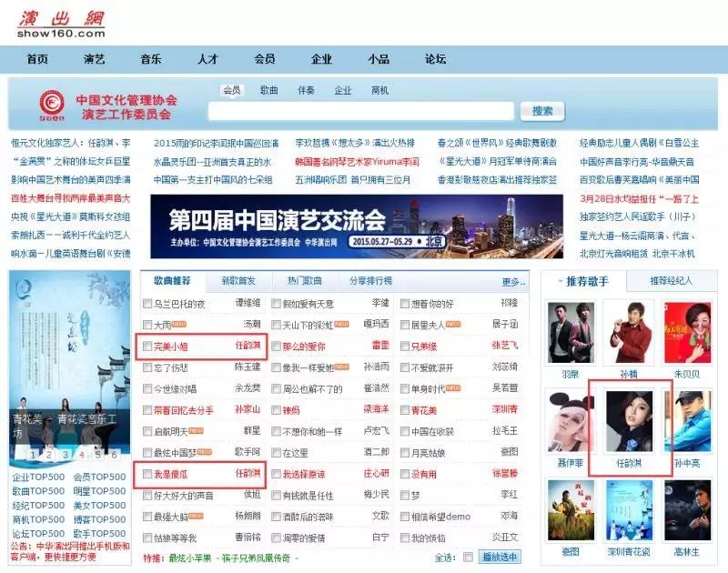Open singer 聂伊菲 photo thumbnail
This screenshot has height=573, width=728.
[x=571, y=421]
